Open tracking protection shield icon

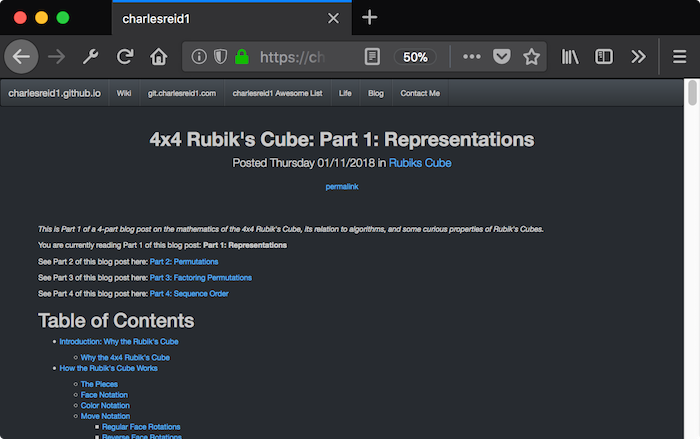tap(221, 57)
